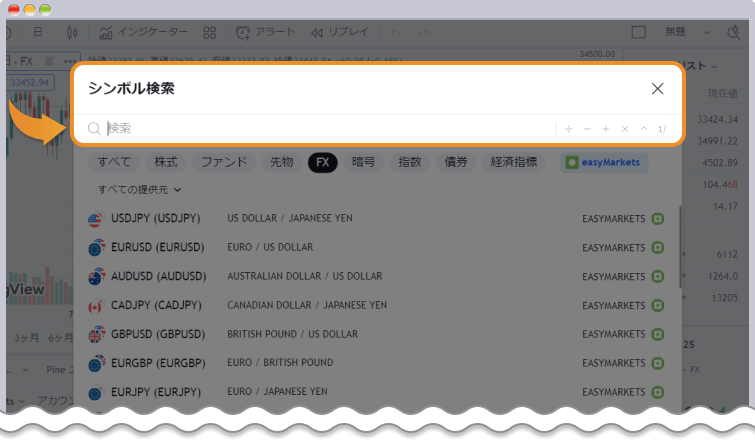The height and width of the screenshot is (443, 755).
Task: Insert the caret power operator in search
Action: click(x=644, y=129)
